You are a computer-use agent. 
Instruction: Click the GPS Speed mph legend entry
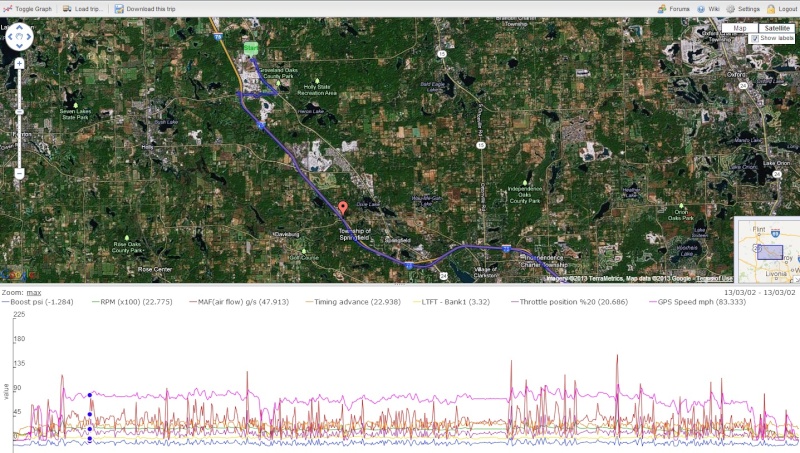point(697,302)
